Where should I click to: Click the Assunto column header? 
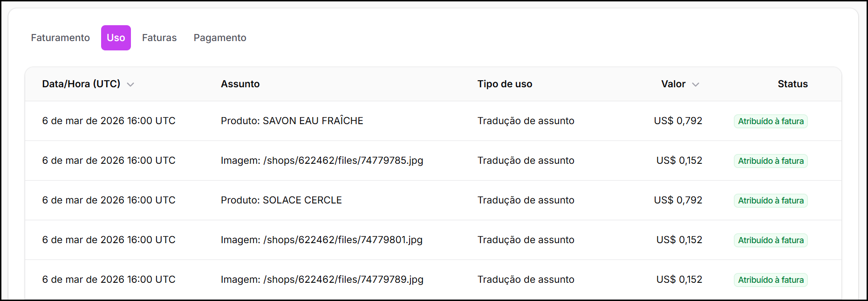pyautogui.click(x=240, y=84)
